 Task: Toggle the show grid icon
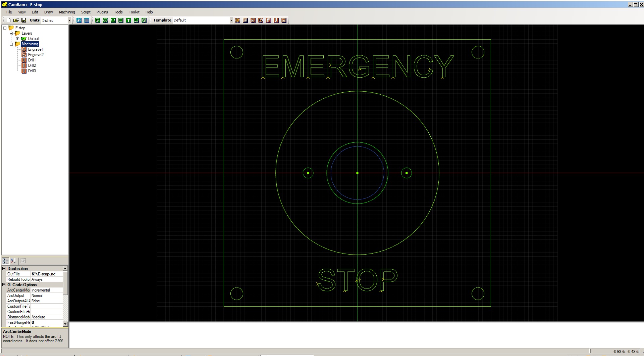click(87, 20)
